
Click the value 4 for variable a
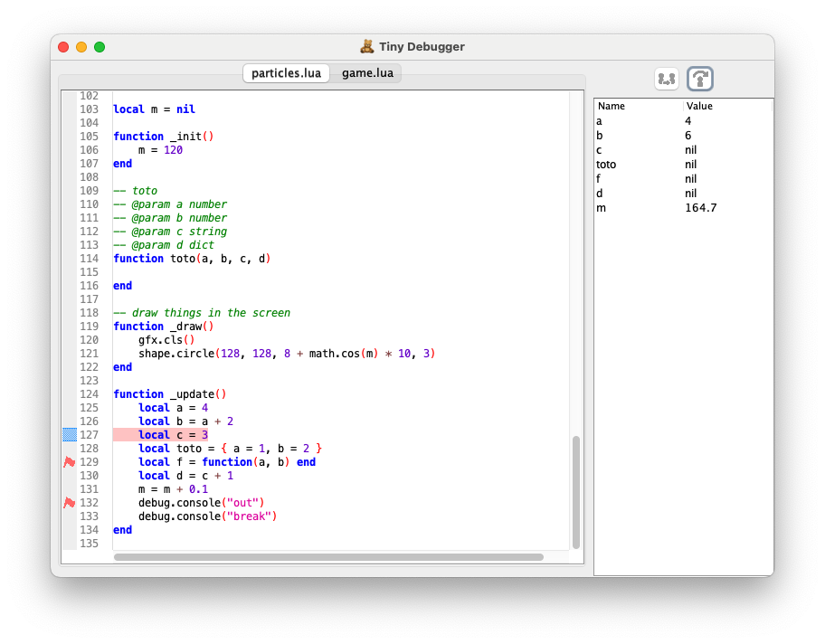[687, 121]
